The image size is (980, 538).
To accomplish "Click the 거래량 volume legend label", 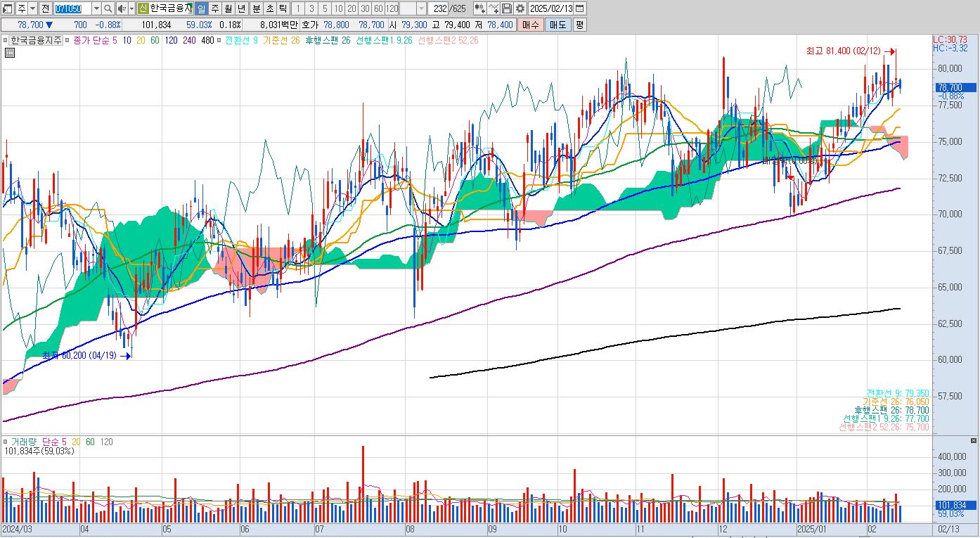I will 25,442.
